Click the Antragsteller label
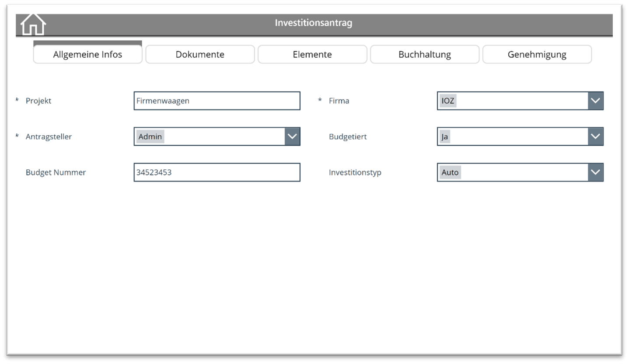 click(49, 136)
